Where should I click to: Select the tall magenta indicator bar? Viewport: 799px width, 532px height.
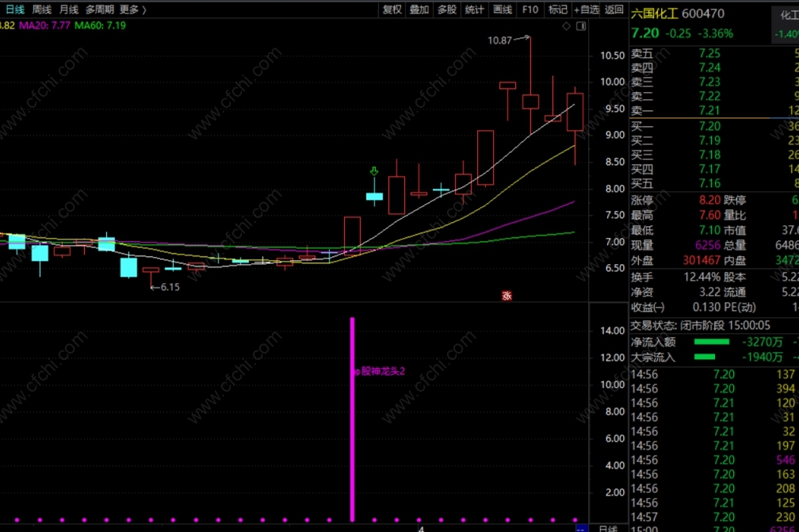pyautogui.click(x=352, y=419)
